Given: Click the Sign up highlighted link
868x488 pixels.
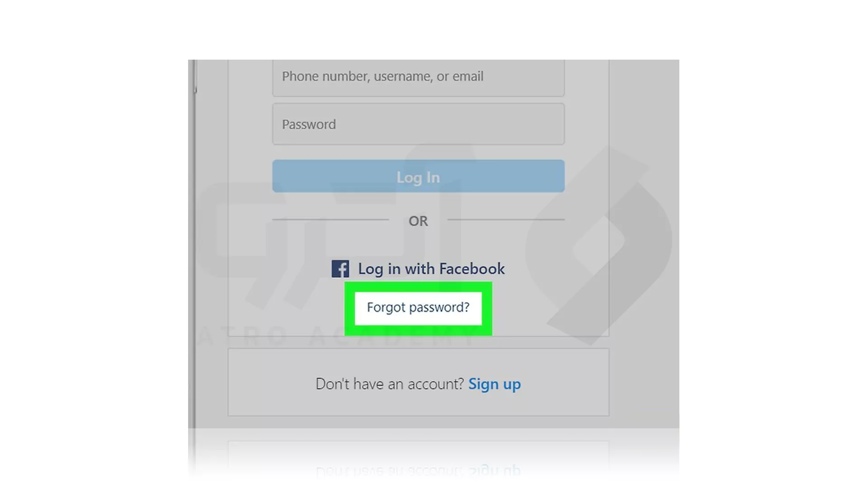Looking at the screenshot, I should pos(494,383).
